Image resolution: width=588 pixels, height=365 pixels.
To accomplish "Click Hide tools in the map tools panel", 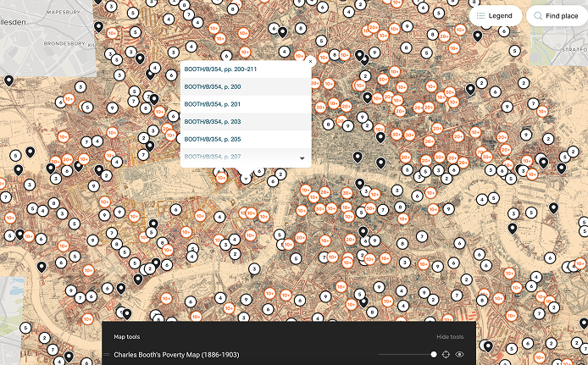I will [x=450, y=336].
